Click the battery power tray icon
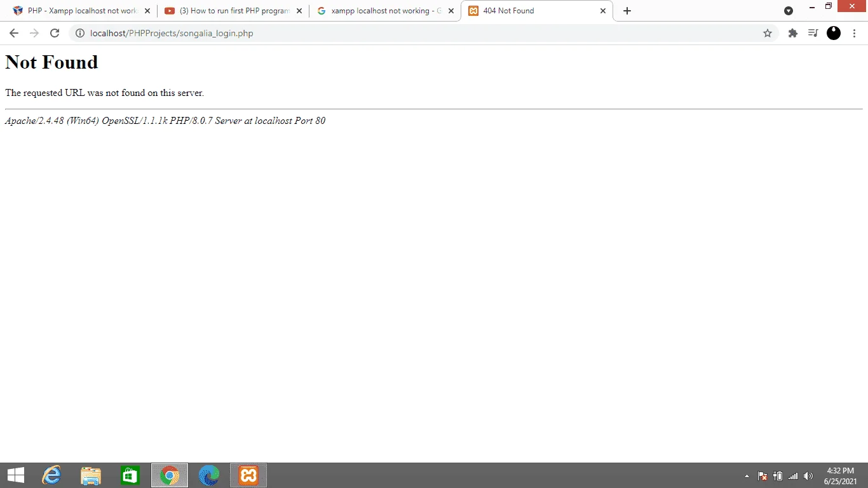Screen dimensions: 868x488 tap(778, 476)
